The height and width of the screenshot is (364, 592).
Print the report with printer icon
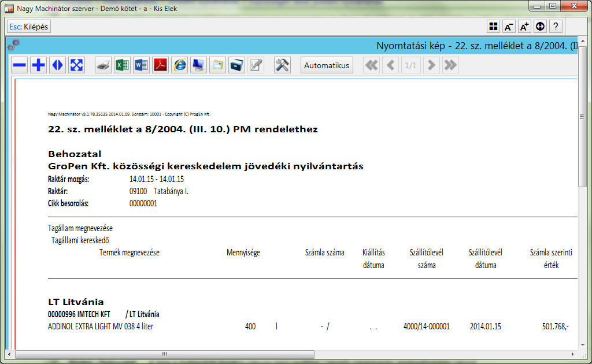point(103,65)
